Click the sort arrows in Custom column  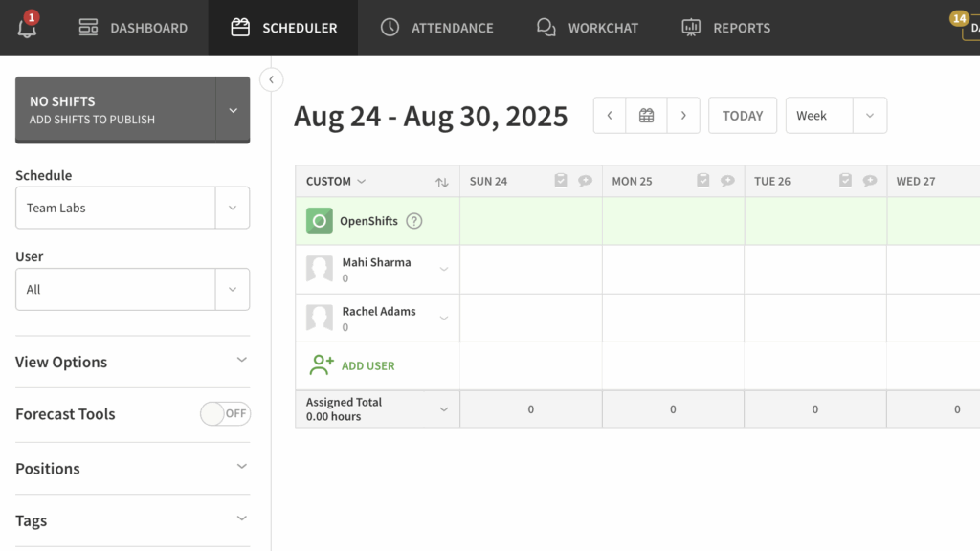441,182
